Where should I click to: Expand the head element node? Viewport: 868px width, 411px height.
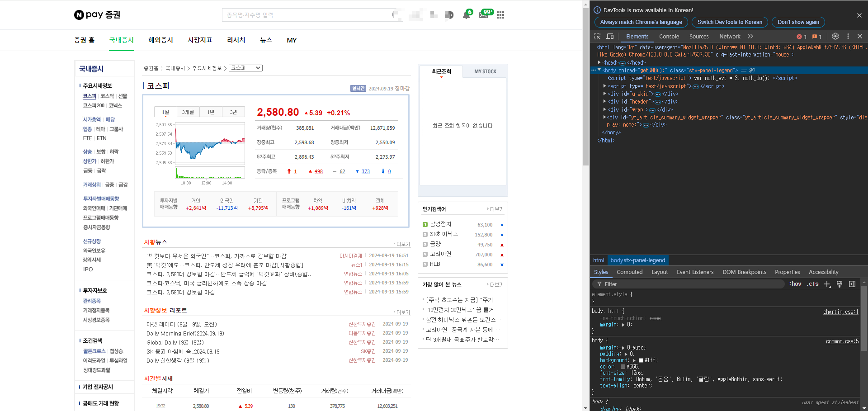(x=599, y=62)
